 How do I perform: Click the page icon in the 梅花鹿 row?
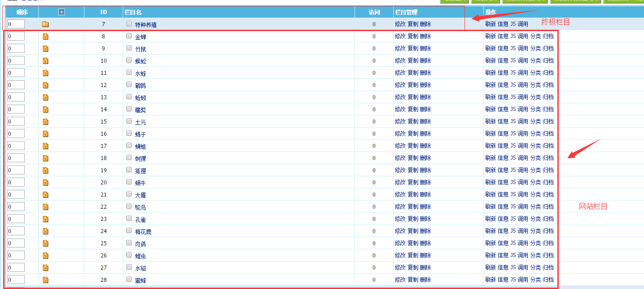[x=45, y=231]
